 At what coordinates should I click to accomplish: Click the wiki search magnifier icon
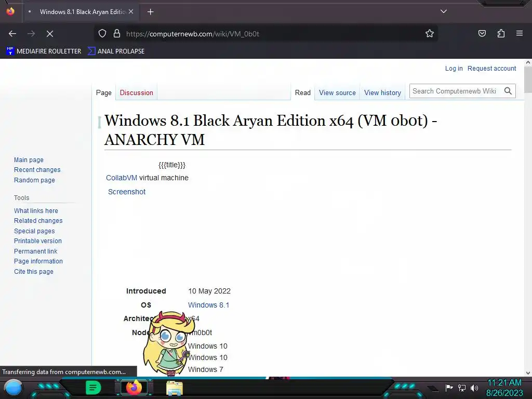(508, 91)
